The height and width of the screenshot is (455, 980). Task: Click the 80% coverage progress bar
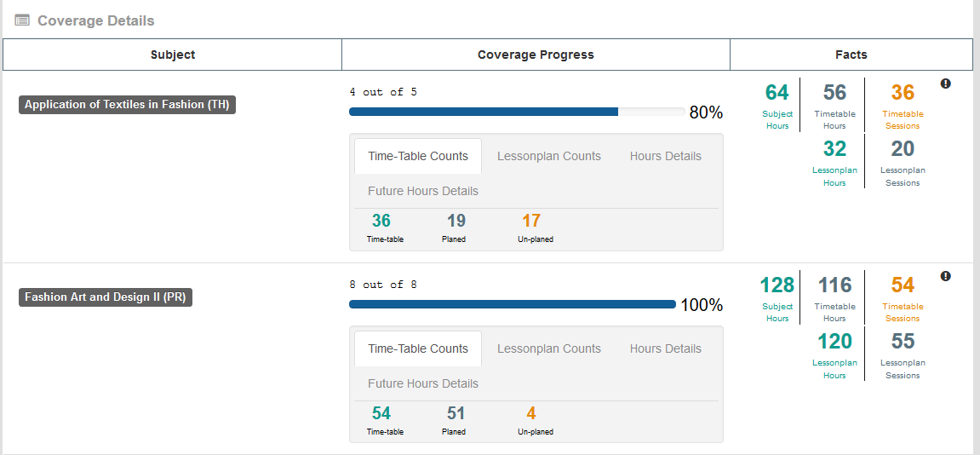click(517, 112)
